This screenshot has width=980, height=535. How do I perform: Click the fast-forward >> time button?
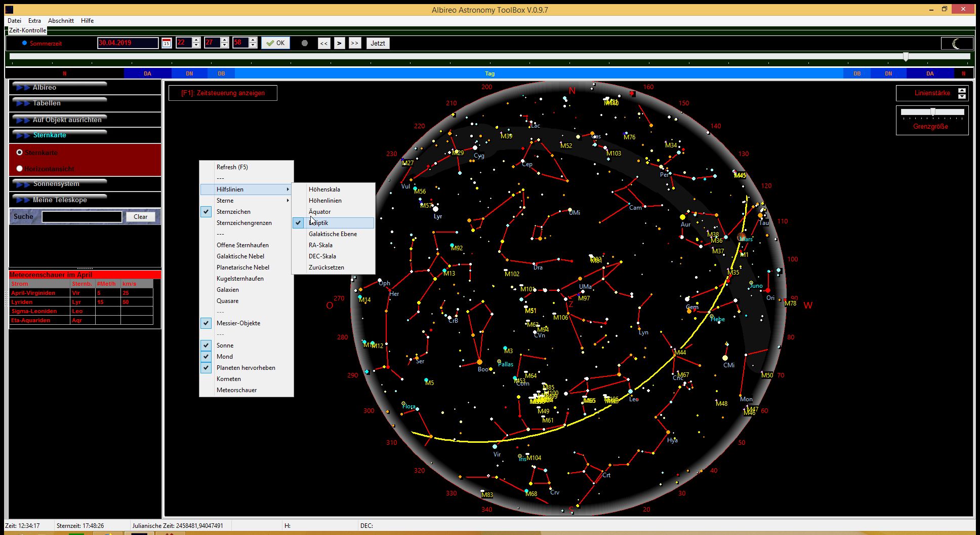point(355,43)
